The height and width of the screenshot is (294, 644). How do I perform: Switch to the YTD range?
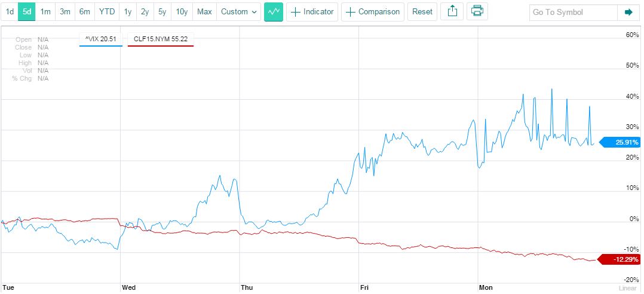(x=107, y=12)
